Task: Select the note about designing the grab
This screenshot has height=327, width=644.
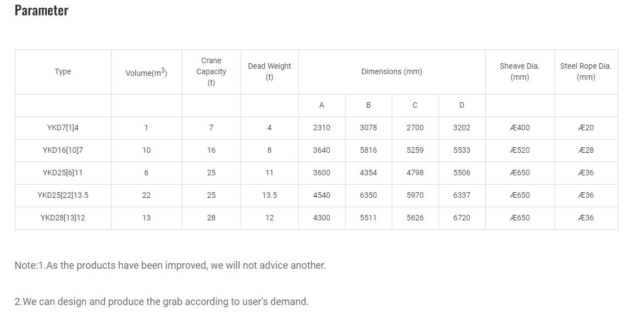Action: 162,302
